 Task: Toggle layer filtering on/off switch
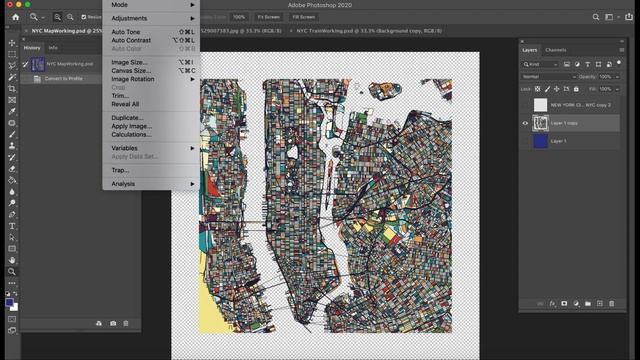coord(619,63)
